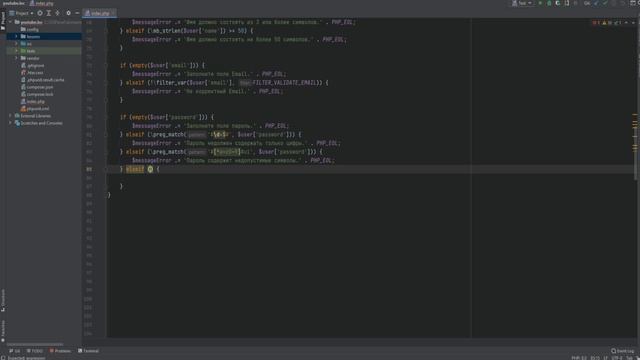The image size is (640, 360).
Task: Click the UTF-8 encoding in status bar
Action: [x=617, y=358]
